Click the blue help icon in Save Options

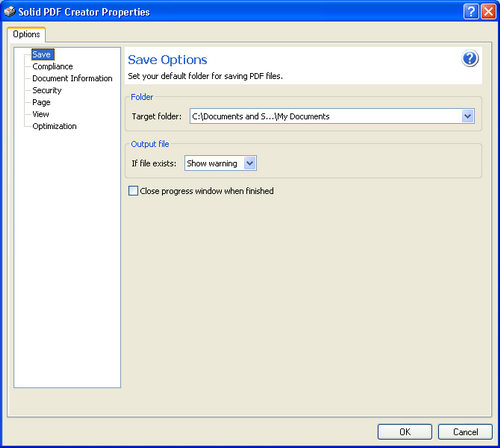(470, 59)
